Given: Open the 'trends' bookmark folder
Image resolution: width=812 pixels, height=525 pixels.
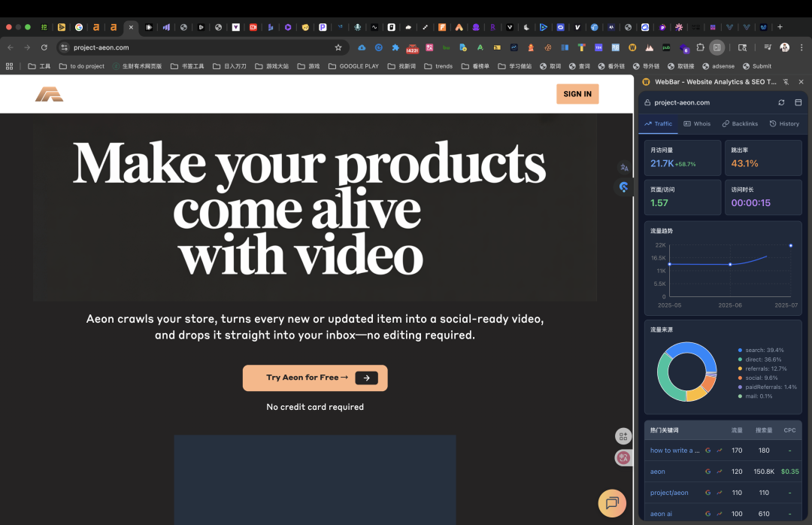Looking at the screenshot, I should pyautogui.click(x=438, y=66).
